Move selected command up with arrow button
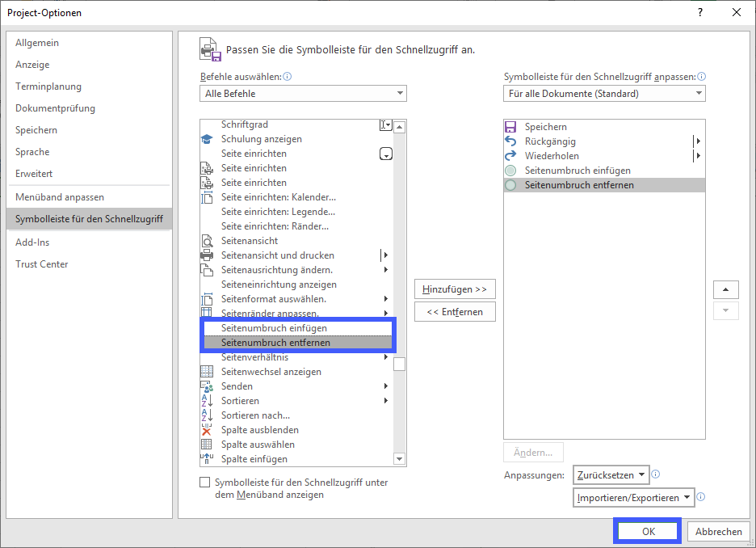Viewport: 756px width, 548px height. [725, 290]
